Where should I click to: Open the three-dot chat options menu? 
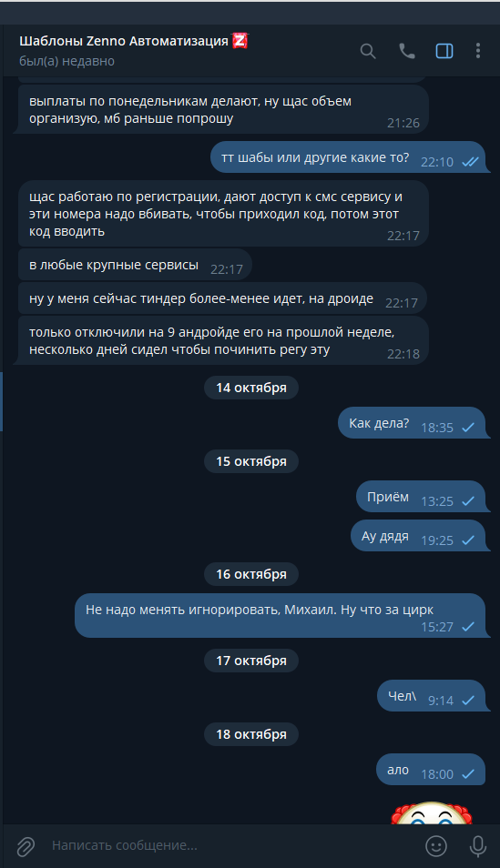pos(478,51)
